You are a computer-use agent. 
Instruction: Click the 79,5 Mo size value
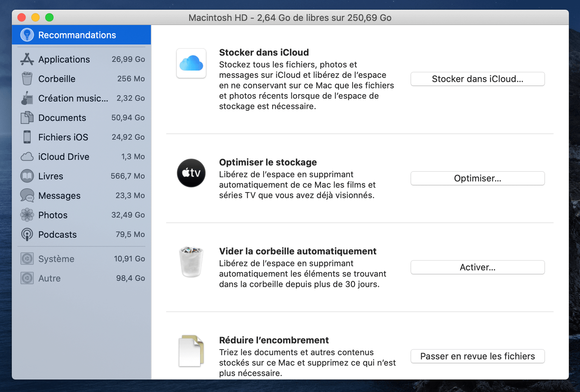(x=130, y=234)
